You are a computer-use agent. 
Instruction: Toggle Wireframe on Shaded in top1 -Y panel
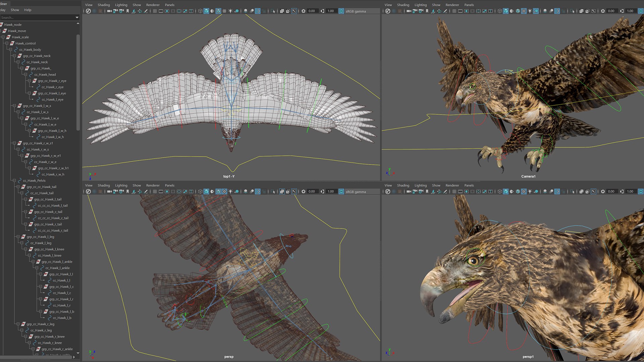(x=218, y=11)
